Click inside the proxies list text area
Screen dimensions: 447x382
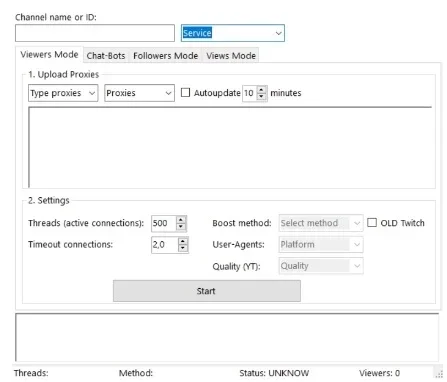tap(230, 147)
